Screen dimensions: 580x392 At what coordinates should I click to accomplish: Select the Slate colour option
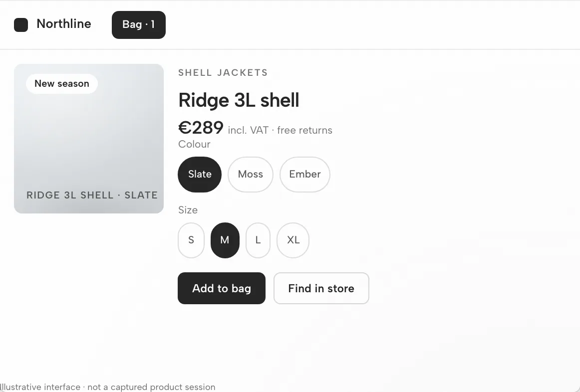point(200,175)
